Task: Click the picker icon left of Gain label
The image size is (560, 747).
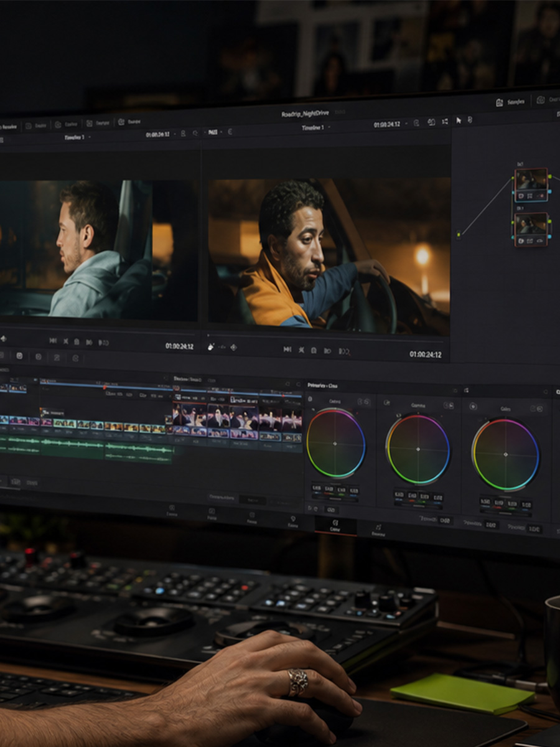Action: (473, 406)
